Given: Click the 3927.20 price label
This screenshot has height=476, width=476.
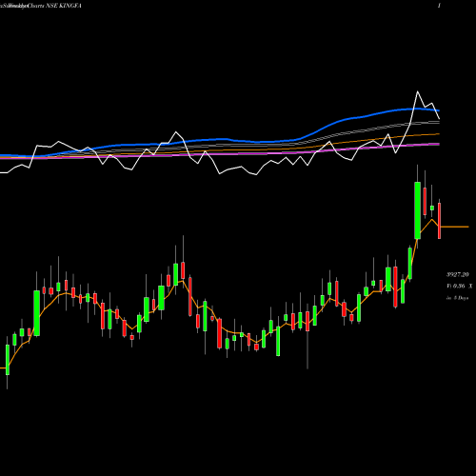Looking at the screenshot, I should 458,274.
